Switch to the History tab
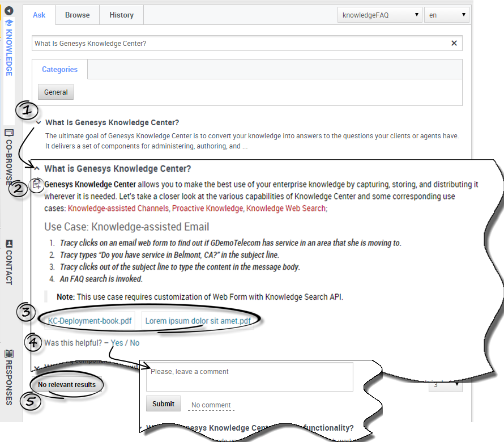The width and height of the screenshot is (504, 442). 121,15
